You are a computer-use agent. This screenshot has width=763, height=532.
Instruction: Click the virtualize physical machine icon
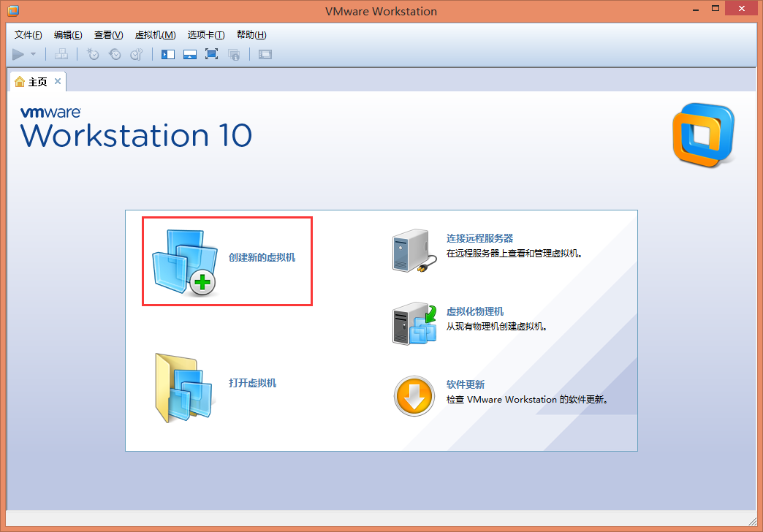click(x=414, y=324)
